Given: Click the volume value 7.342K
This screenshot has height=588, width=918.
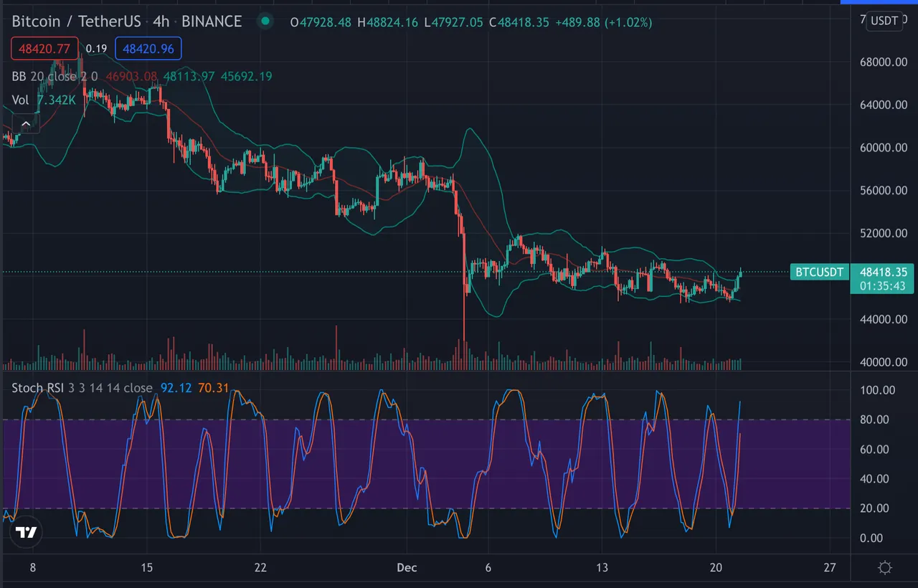Looking at the screenshot, I should click(56, 100).
